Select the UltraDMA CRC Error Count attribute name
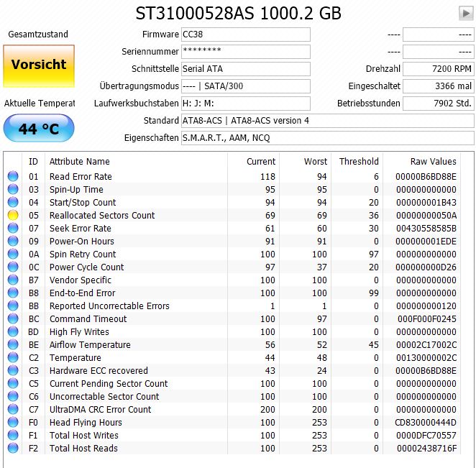 [100, 409]
